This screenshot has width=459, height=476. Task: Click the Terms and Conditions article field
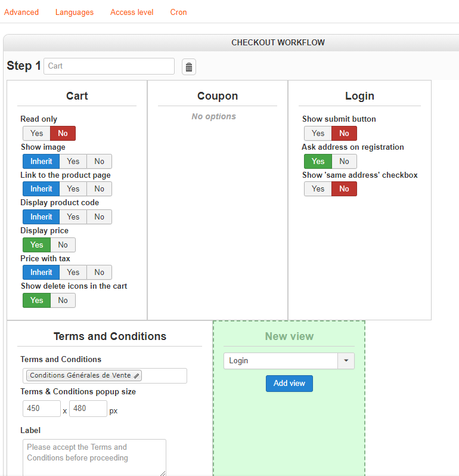tap(105, 376)
